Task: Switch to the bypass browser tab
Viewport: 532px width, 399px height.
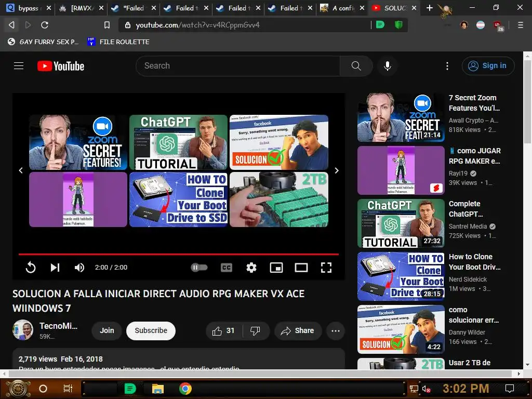Action: [29, 8]
